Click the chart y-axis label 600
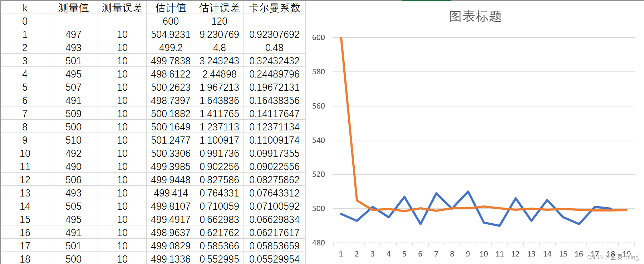644x264 pixels. click(x=318, y=38)
